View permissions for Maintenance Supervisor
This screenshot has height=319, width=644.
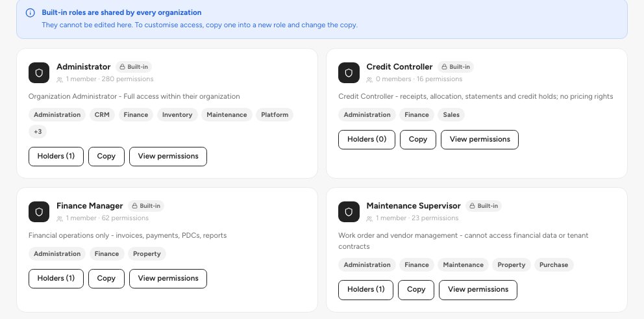(478, 289)
